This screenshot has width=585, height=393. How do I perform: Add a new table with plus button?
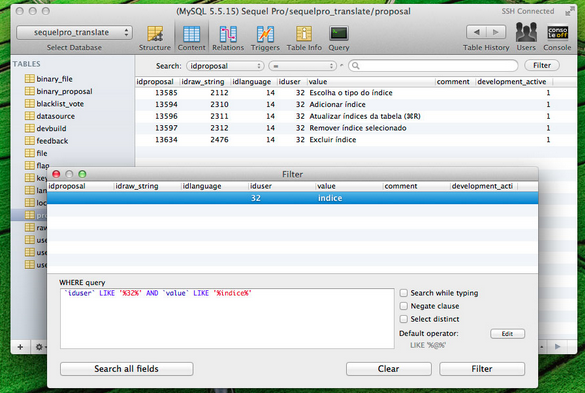coord(20,347)
